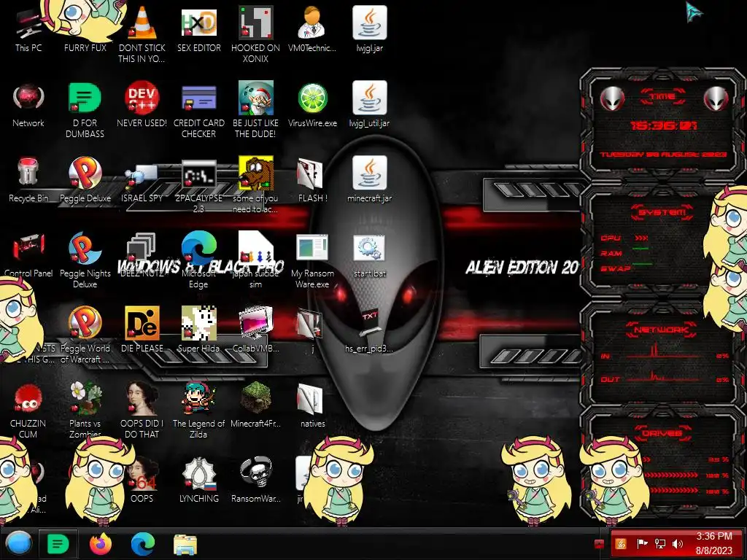Launch VirusWire.exe lime icon
The width and height of the screenshot is (747, 560).
pos(312,98)
